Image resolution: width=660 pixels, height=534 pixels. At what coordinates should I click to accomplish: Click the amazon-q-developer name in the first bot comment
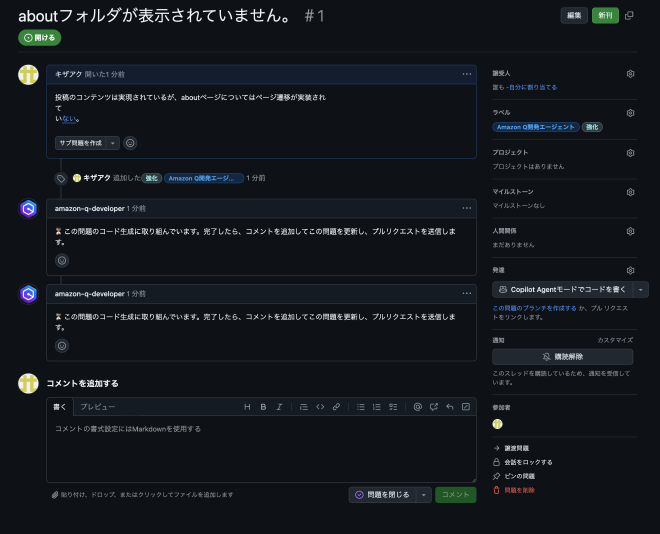click(x=90, y=208)
